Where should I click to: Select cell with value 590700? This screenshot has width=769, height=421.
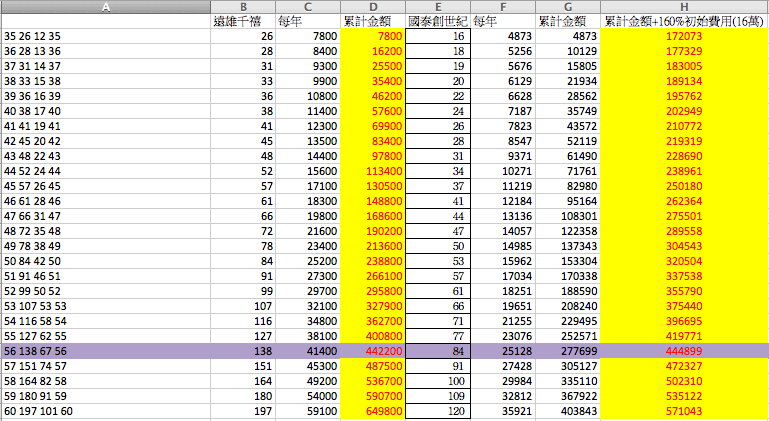coord(373,396)
